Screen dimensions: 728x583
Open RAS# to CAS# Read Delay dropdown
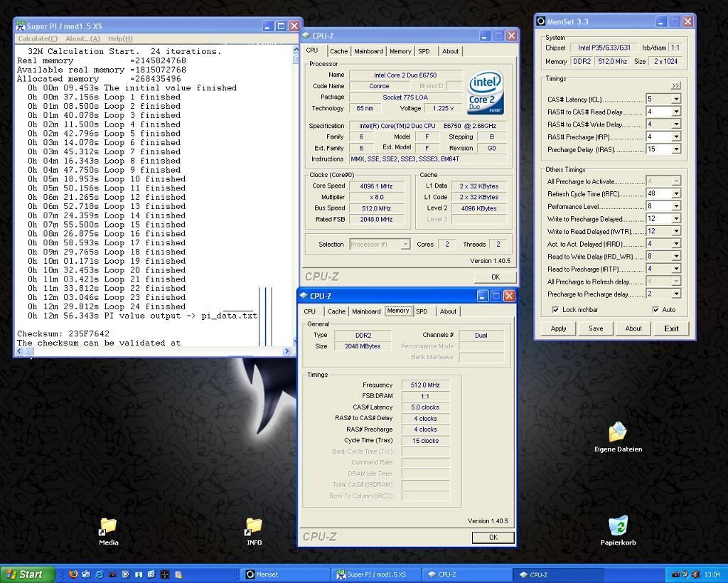677,112
